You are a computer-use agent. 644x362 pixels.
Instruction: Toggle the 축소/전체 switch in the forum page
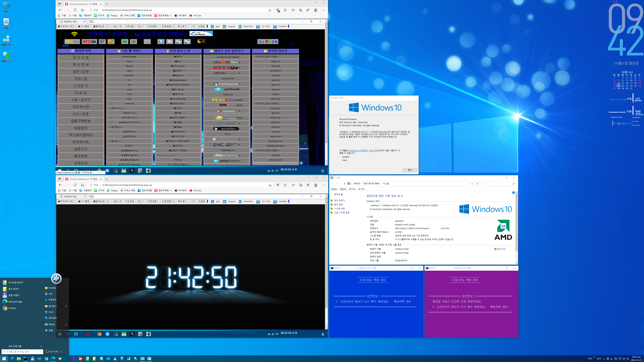pyautogui.click(x=268, y=42)
